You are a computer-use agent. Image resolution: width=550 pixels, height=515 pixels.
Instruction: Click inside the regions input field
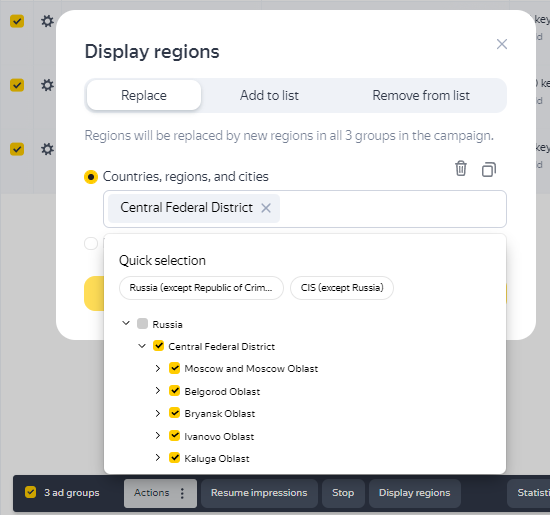tap(392, 209)
